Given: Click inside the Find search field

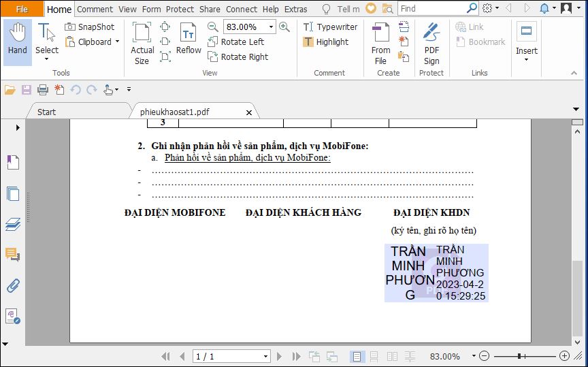Looking at the screenshot, I should click(x=431, y=8).
